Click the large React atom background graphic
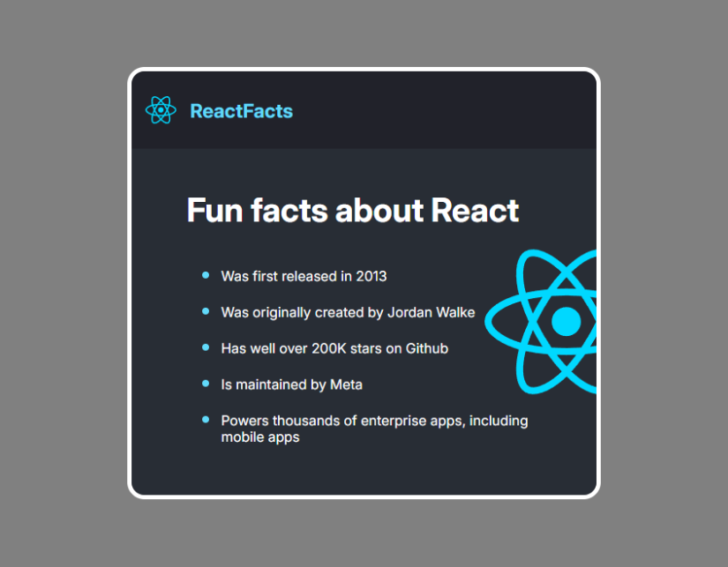The image size is (728, 567). click(x=541, y=322)
